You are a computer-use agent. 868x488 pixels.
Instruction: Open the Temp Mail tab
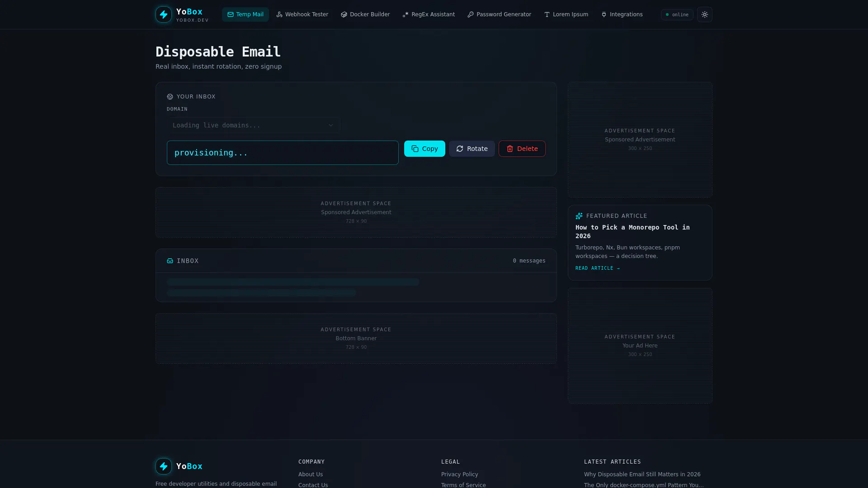pyautogui.click(x=245, y=14)
